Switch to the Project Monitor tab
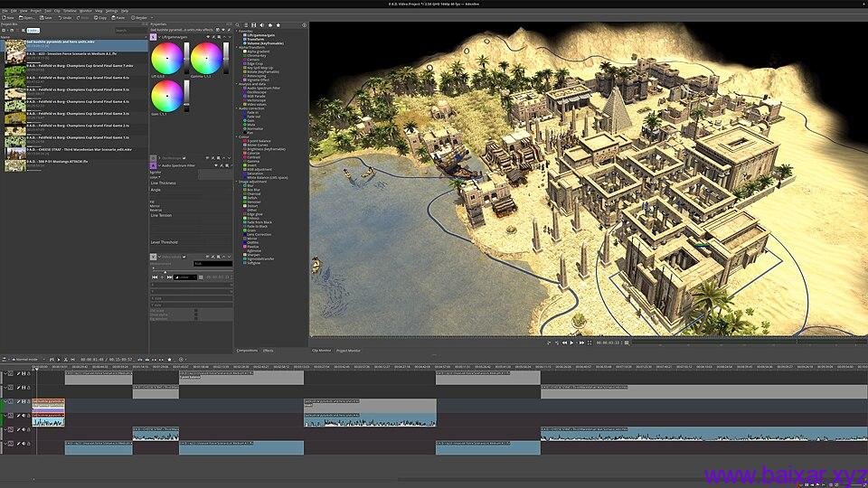This screenshot has width=868, height=488. click(x=348, y=350)
